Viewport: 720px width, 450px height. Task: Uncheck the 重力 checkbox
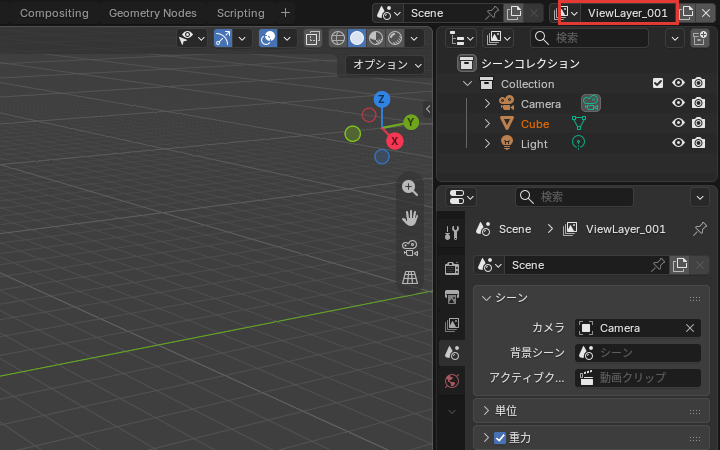click(500, 438)
